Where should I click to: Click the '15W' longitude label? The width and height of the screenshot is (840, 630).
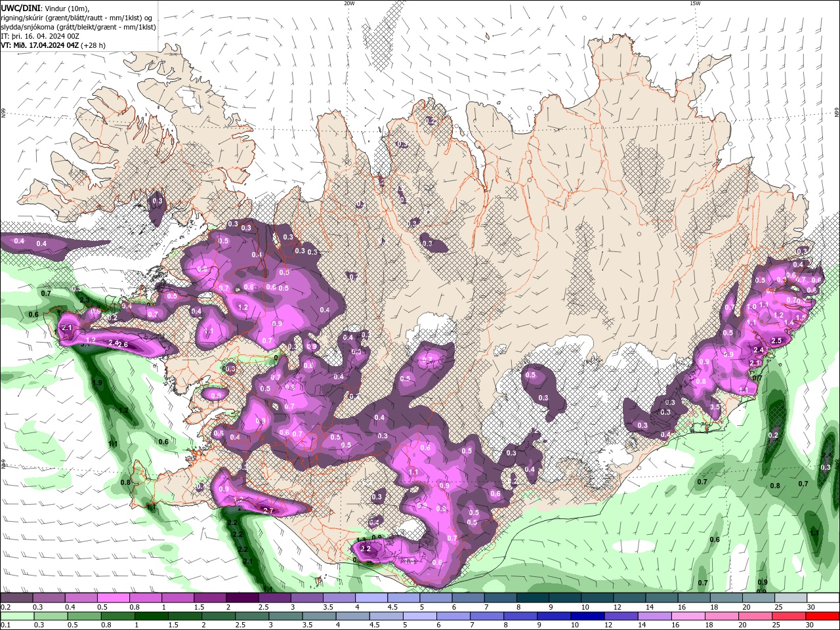[x=695, y=3]
